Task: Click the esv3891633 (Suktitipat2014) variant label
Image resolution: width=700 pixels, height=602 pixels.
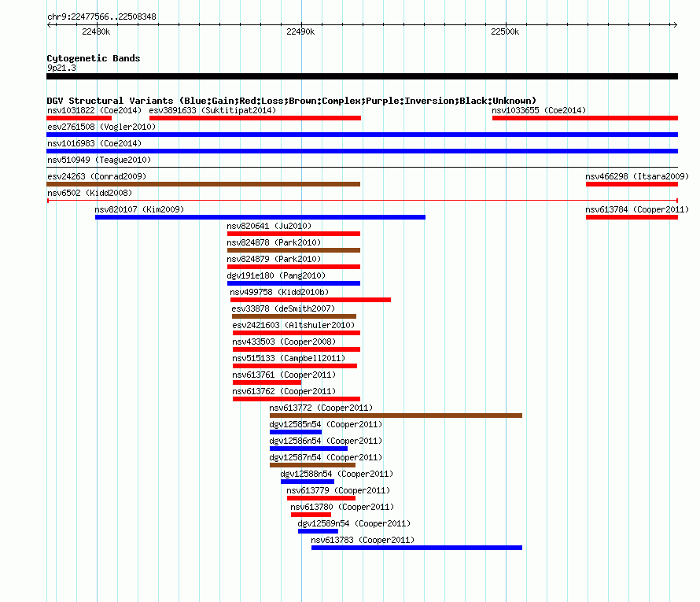Action: pyautogui.click(x=212, y=110)
